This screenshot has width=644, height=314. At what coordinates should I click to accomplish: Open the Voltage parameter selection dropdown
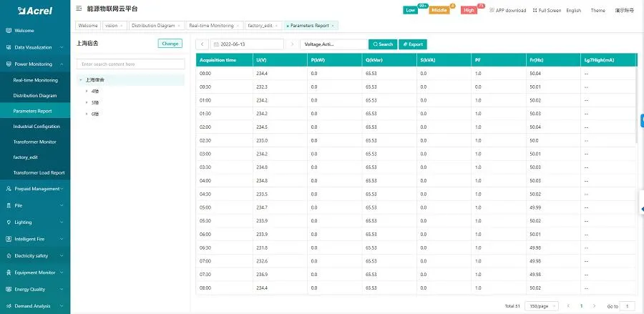click(333, 44)
